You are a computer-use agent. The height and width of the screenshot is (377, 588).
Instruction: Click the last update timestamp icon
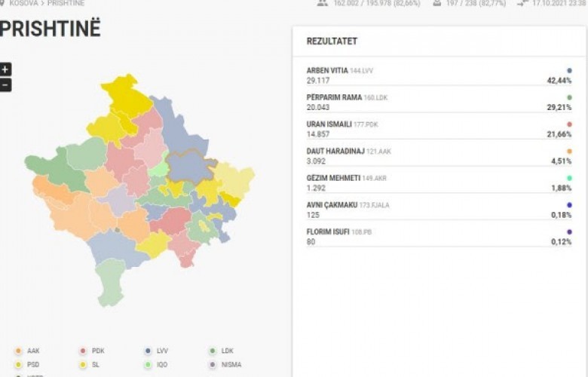pos(522,3)
